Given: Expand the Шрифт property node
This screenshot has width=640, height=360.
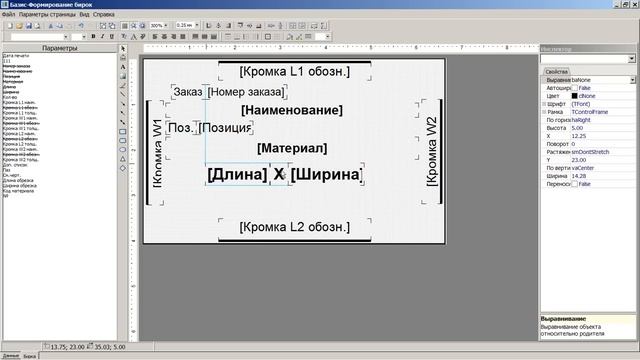Looking at the screenshot, I should pos(544,104).
